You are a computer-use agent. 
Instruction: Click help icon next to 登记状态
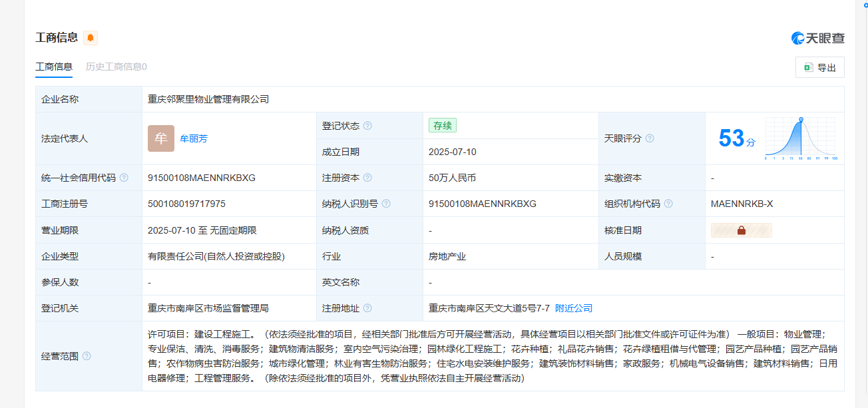tap(367, 126)
